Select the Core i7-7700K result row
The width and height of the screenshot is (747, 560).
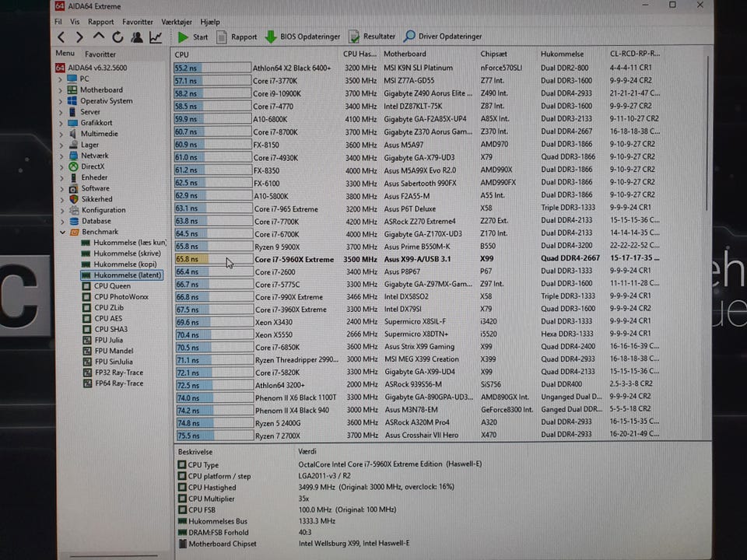click(275, 222)
